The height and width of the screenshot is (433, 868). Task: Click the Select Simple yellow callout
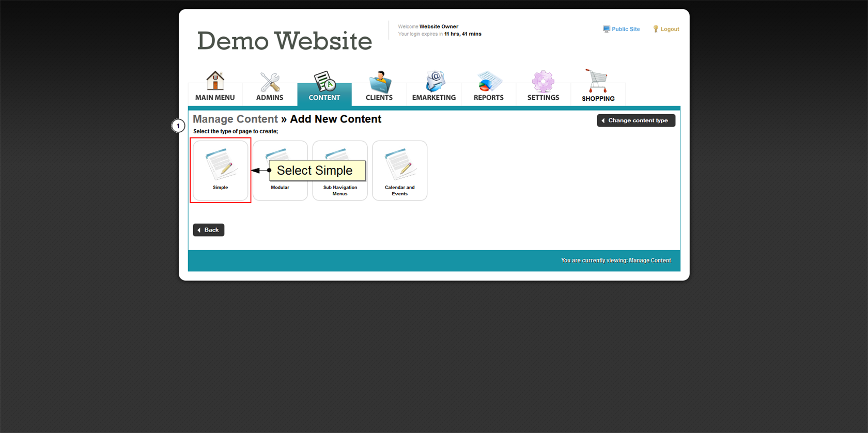[317, 171]
